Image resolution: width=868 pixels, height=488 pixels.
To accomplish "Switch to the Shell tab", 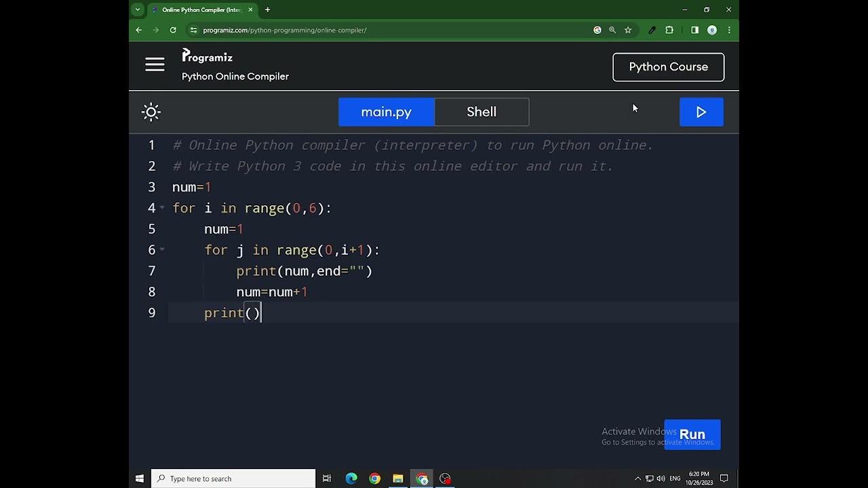I will click(x=481, y=112).
